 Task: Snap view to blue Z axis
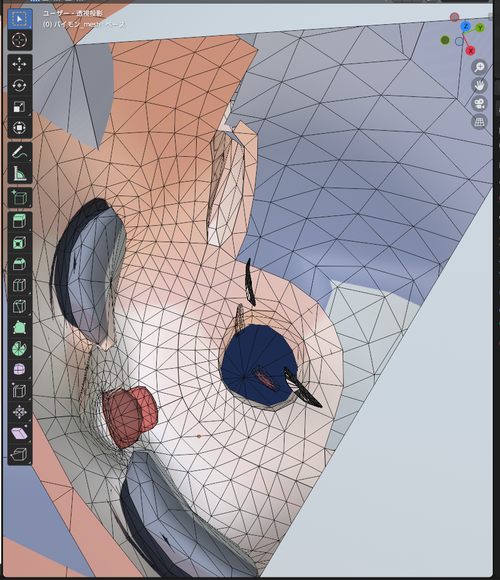point(466,26)
